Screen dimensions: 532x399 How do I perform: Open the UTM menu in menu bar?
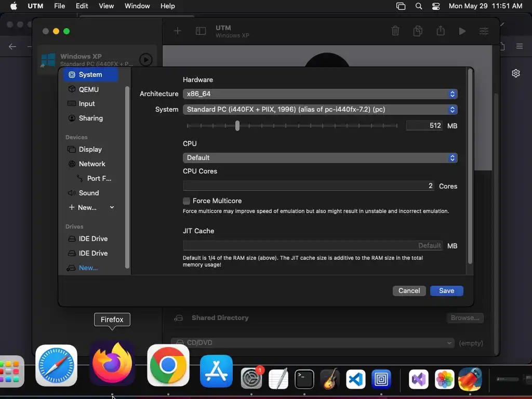point(35,6)
